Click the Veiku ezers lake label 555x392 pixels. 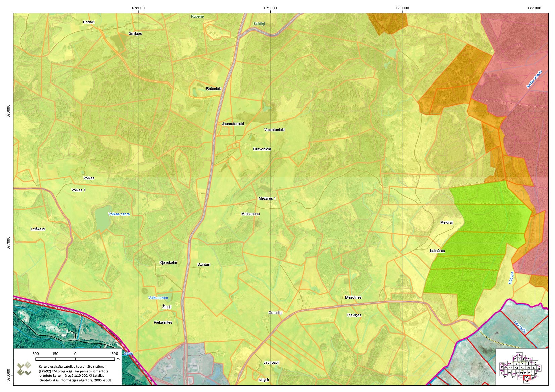coord(158,298)
